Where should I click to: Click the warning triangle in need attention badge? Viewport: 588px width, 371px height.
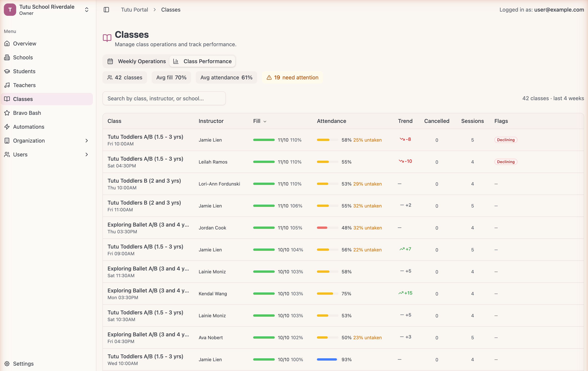[x=269, y=77]
